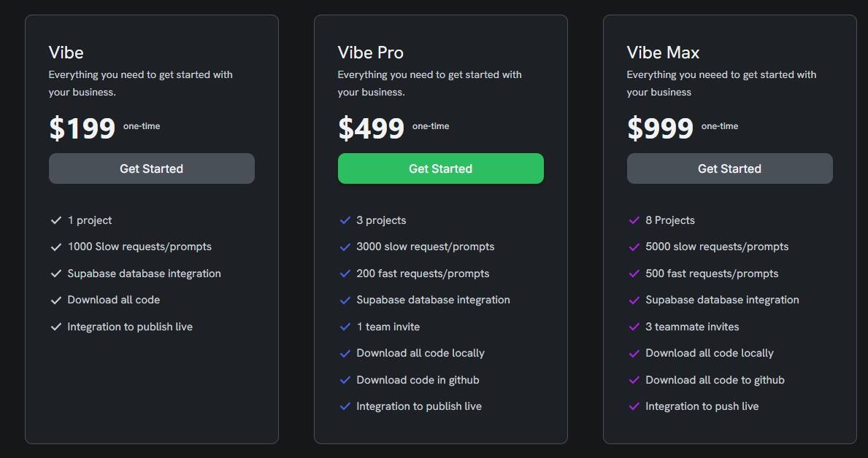Click the checkmark next to '3 projects' in Vibe Pro
The image size is (868, 458).
point(345,220)
